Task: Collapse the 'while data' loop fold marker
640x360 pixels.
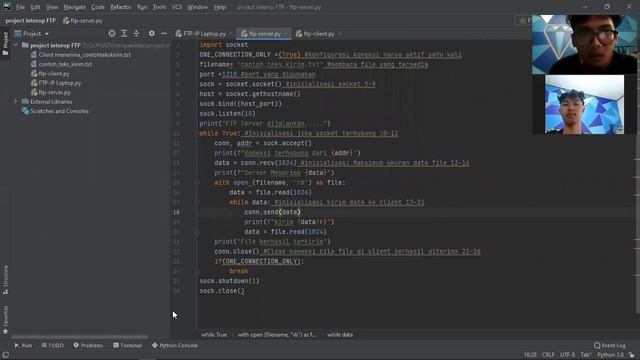Action: [x=197, y=202]
